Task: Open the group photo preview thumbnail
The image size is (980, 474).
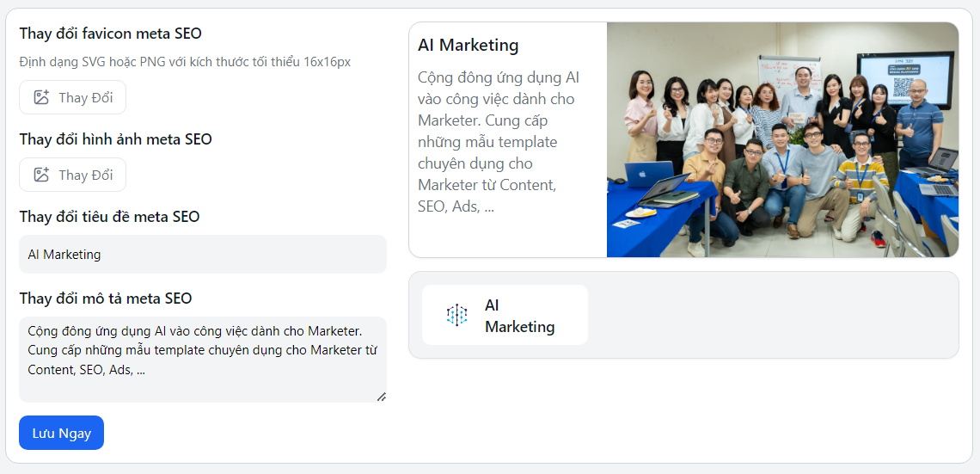Action: coord(782,139)
